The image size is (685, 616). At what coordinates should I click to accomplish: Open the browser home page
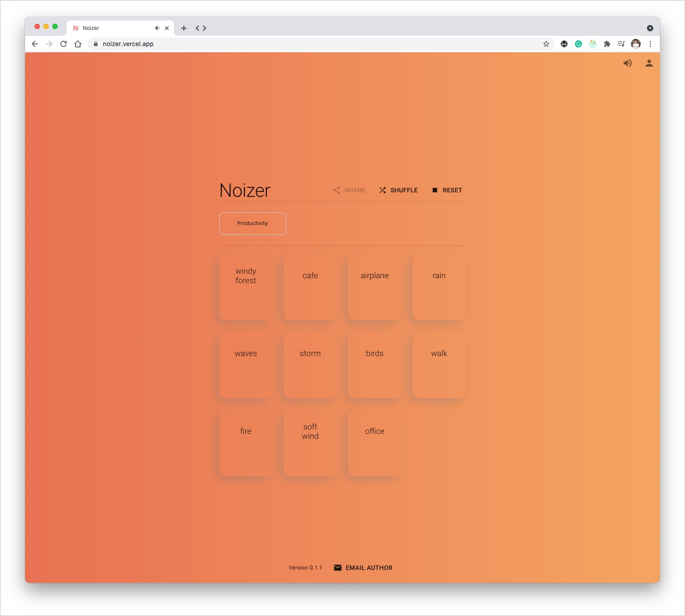[x=78, y=44]
